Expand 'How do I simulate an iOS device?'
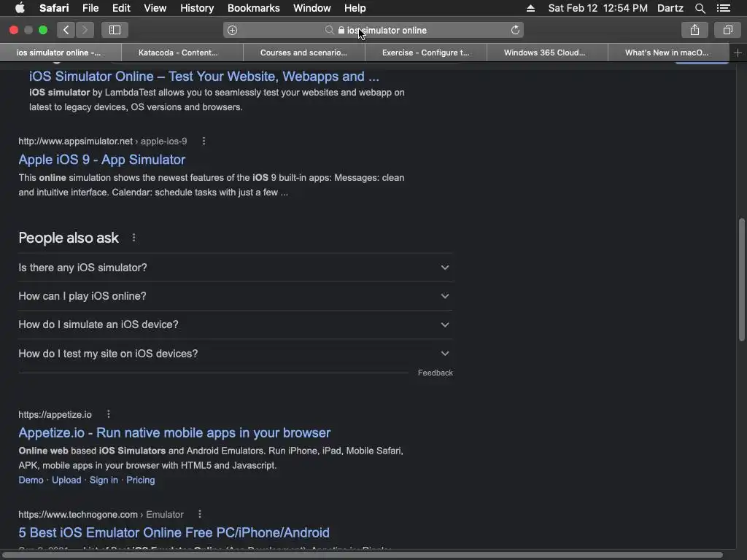The width and height of the screenshot is (747, 560). (236, 324)
